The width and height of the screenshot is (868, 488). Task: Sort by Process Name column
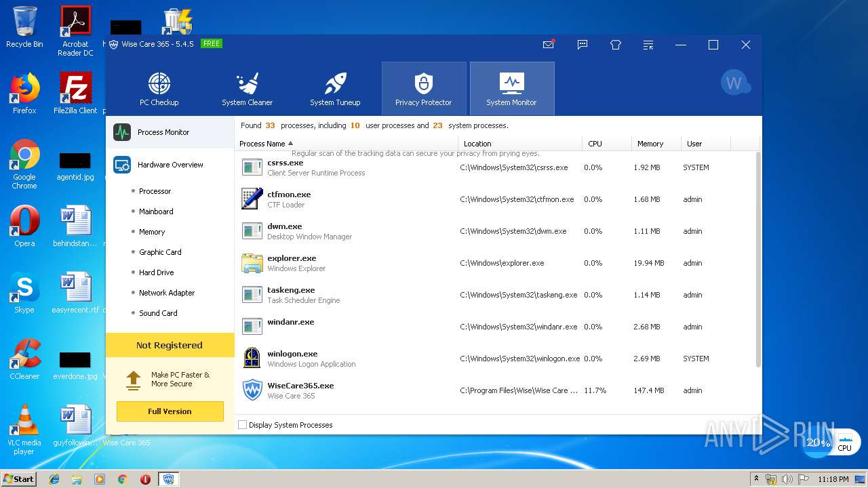[x=347, y=144]
